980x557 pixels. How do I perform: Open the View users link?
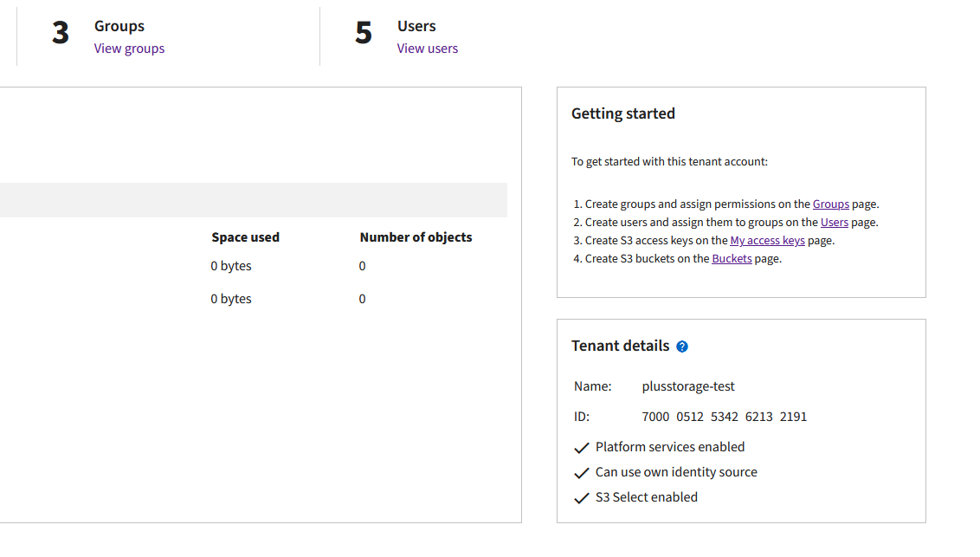pos(428,49)
